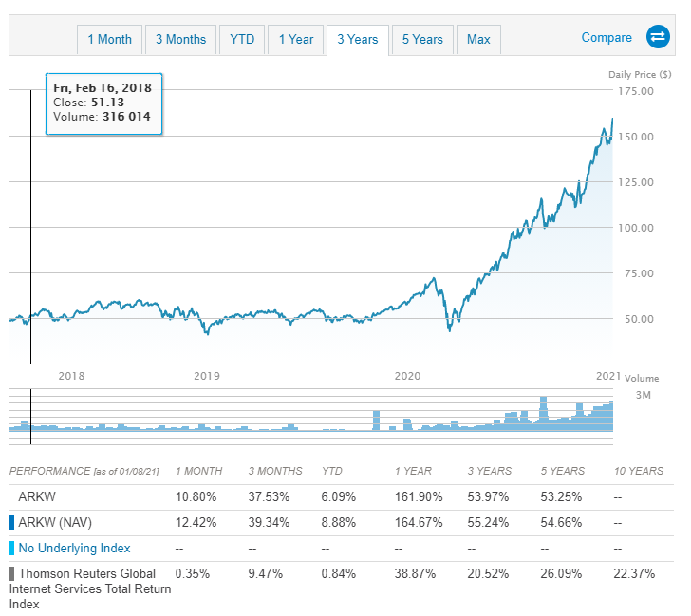Click the Compare link

point(607,37)
